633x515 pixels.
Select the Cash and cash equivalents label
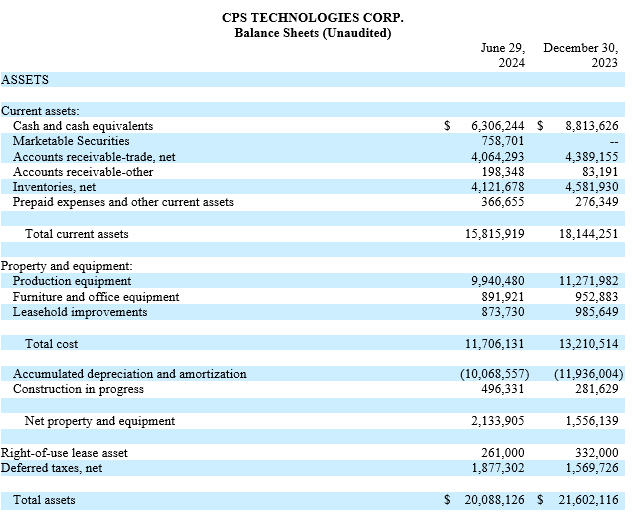83,126
